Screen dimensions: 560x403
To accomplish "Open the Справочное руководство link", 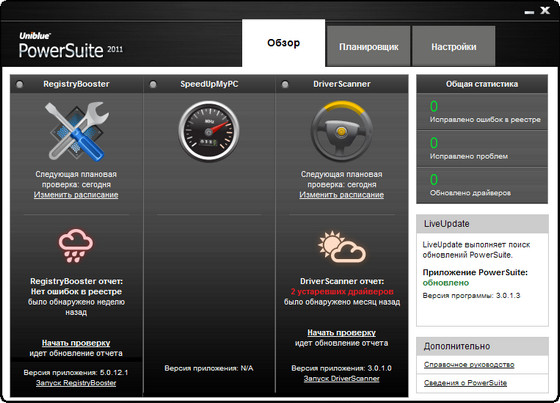I will (469, 364).
